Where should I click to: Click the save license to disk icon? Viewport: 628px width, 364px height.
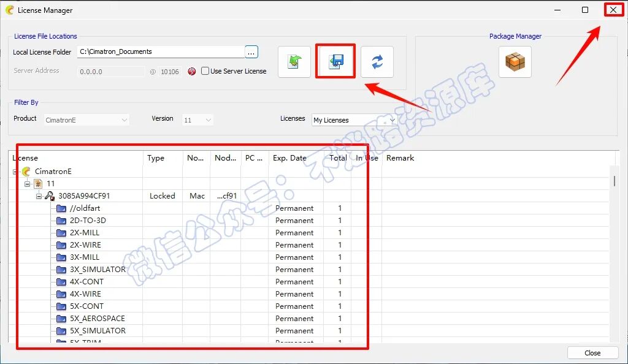point(335,62)
